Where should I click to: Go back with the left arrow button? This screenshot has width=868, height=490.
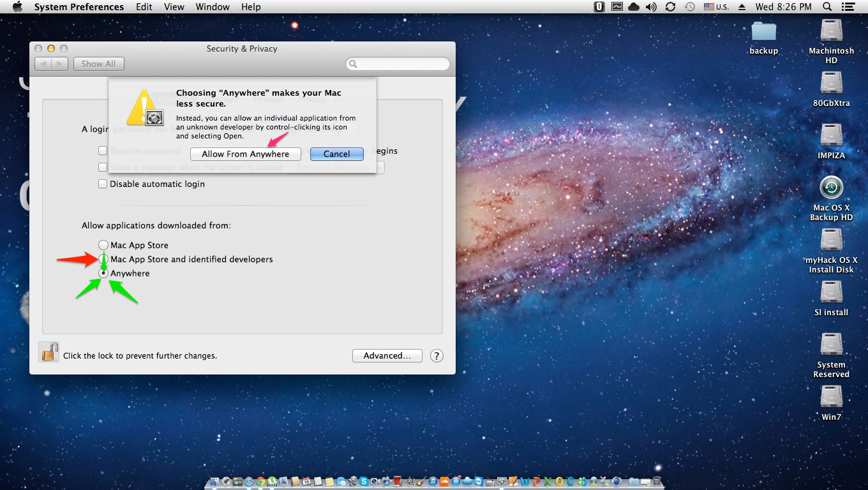coord(43,64)
